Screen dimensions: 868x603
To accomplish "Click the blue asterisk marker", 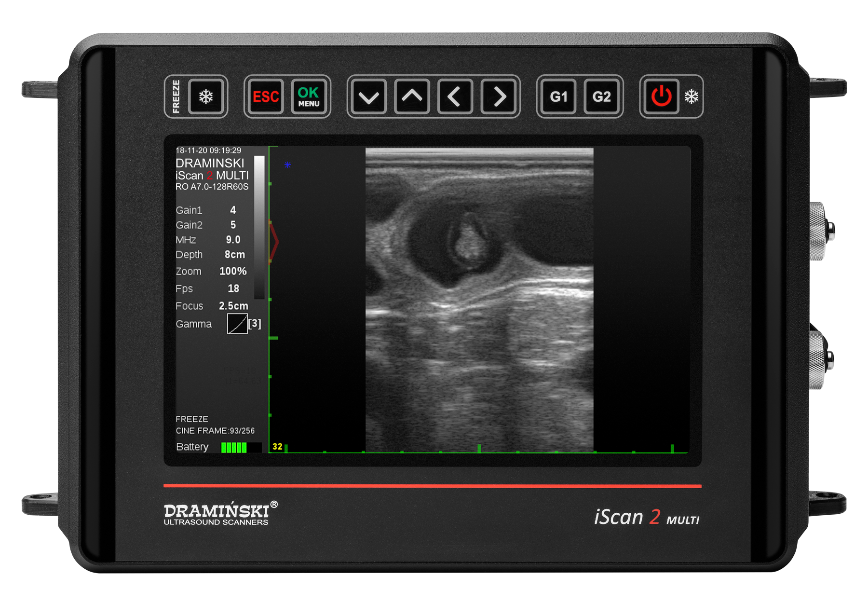I will 287,165.
